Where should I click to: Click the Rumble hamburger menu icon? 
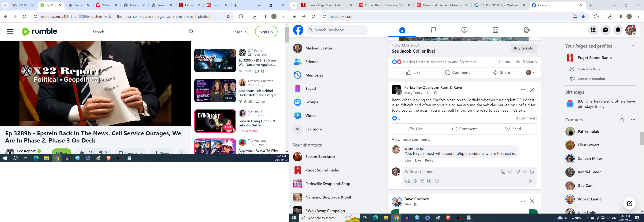(10, 32)
